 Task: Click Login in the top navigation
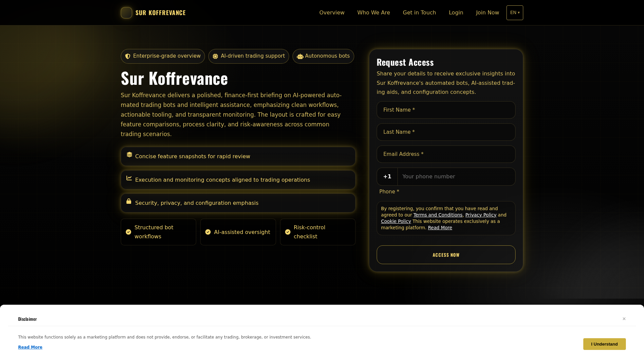coord(456,13)
